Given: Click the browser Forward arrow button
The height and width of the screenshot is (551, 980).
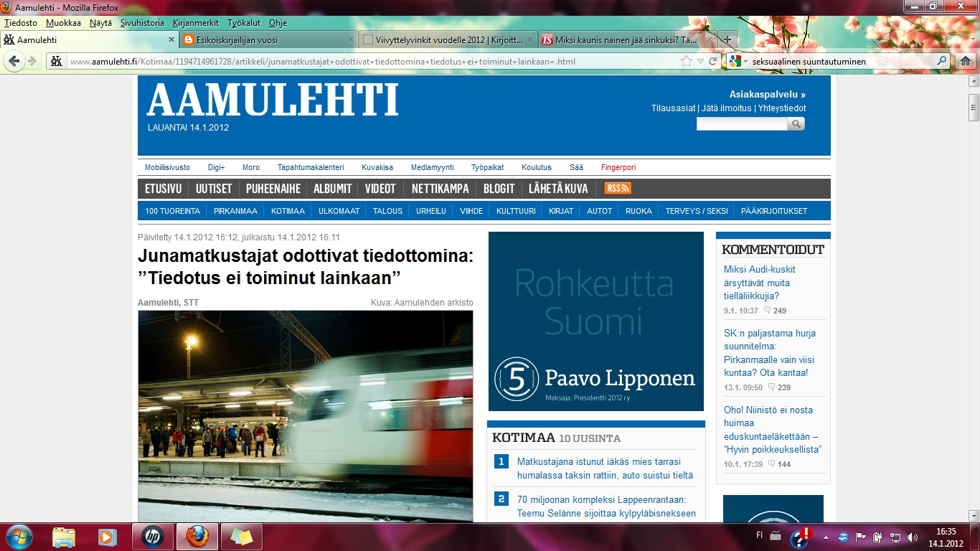Looking at the screenshot, I should click(32, 61).
